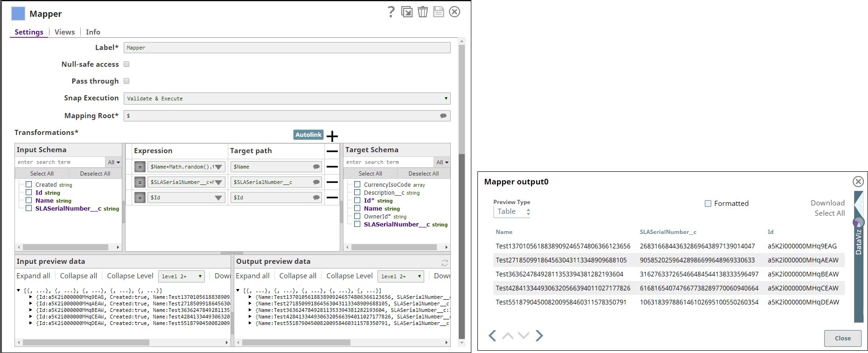Delete the Mapper snap with trash icon
The width and height of the screenshot is (868, 353).
(x=423, y=12)
